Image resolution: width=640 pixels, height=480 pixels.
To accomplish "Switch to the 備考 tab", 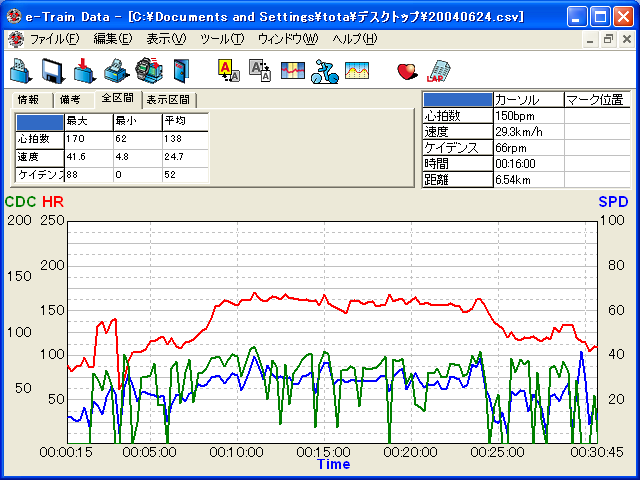I will (70, 100).
